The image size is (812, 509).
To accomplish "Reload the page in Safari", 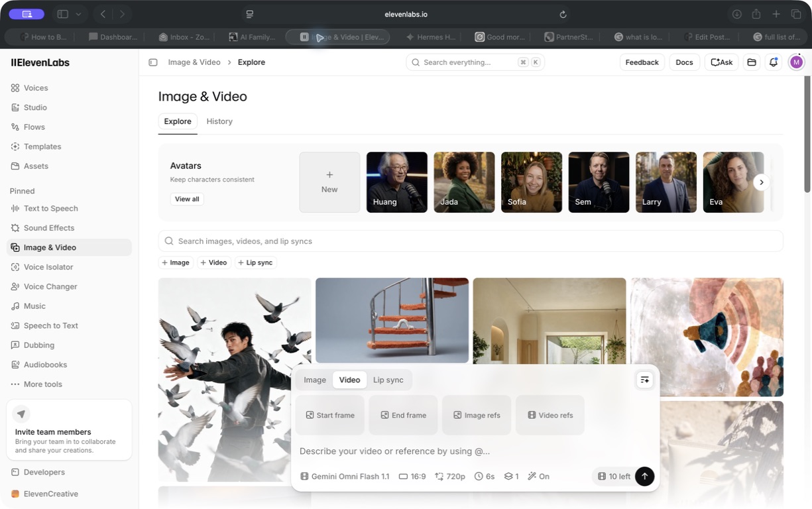I will (x=563, y=14).
